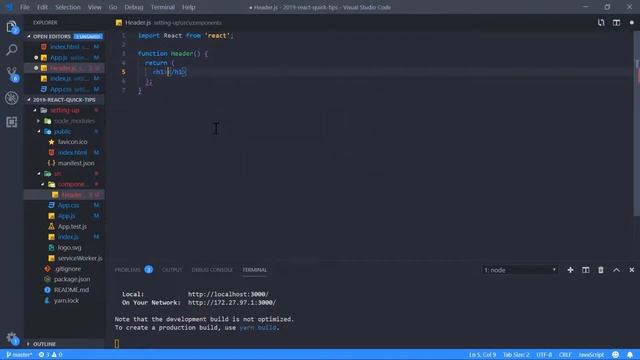
Task: Split the terminal pane
Action: [585, 270]
